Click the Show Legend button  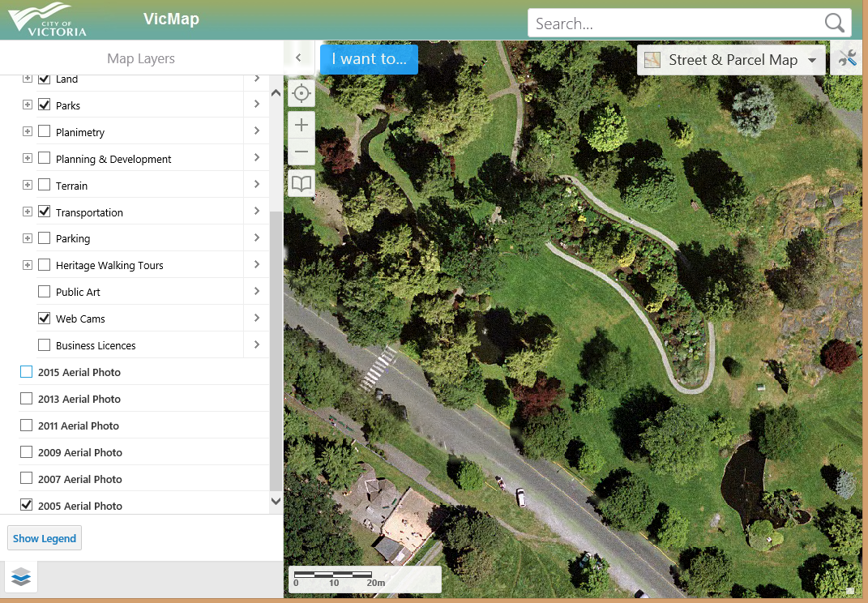pos(45,538)
